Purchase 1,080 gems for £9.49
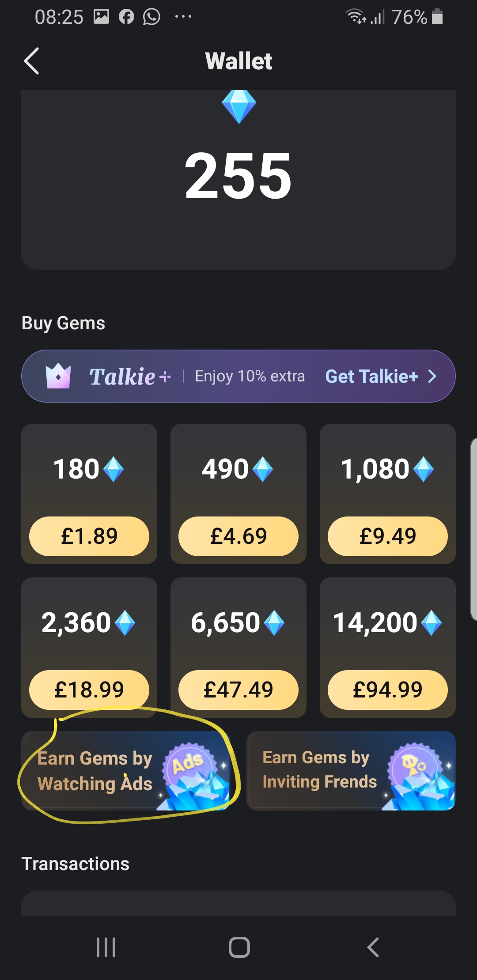 387,536
